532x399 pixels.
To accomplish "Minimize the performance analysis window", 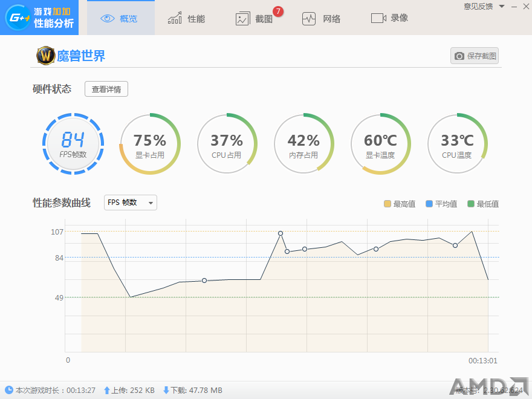I will pos(514,7).
